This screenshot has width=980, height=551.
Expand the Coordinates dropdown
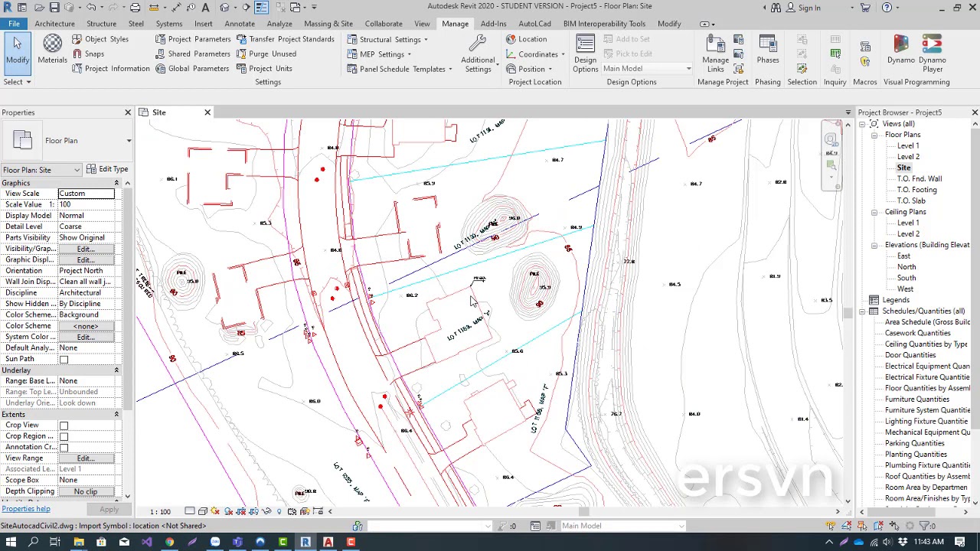(x=563, y=54)
